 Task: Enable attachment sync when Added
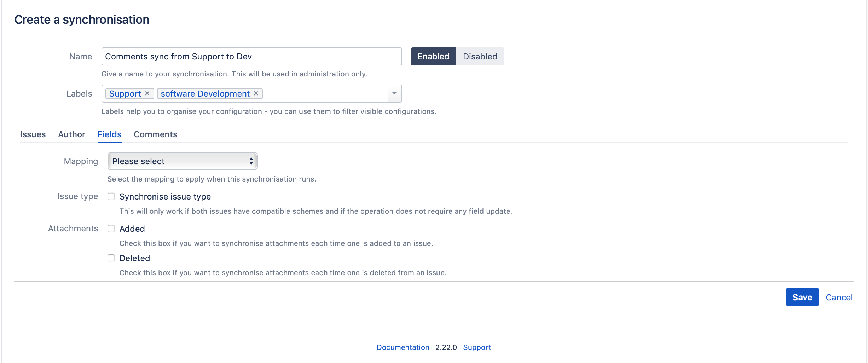(x=111, y=229)
